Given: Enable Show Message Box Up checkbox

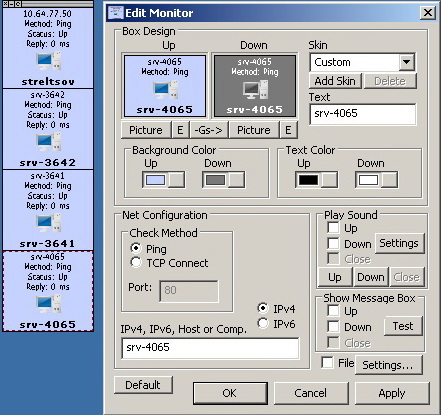Looking at the screenshot, I should pos(333,311).
